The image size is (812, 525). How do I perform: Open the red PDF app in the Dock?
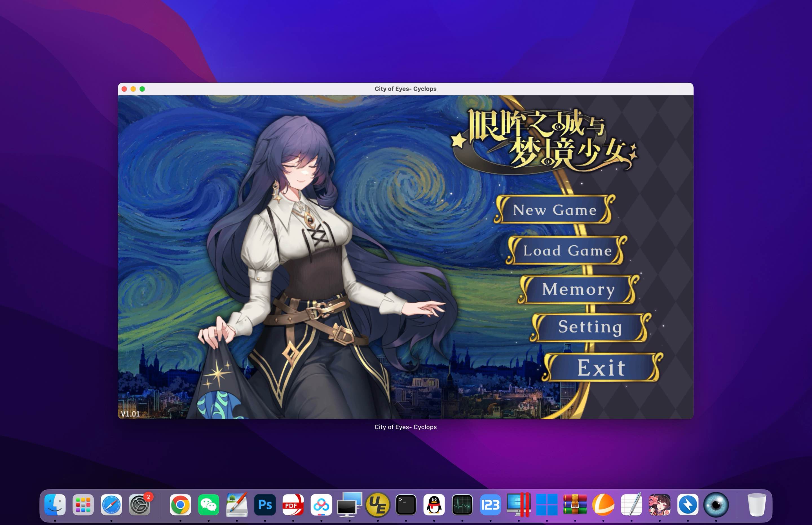pyautogui.click(x=293, y=504)
